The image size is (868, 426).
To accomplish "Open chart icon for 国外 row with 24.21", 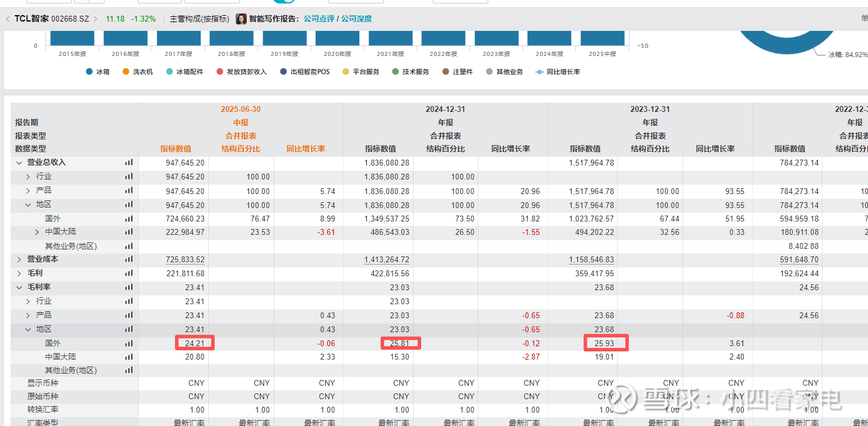I will pyautogui.click(x=129, y=343).
